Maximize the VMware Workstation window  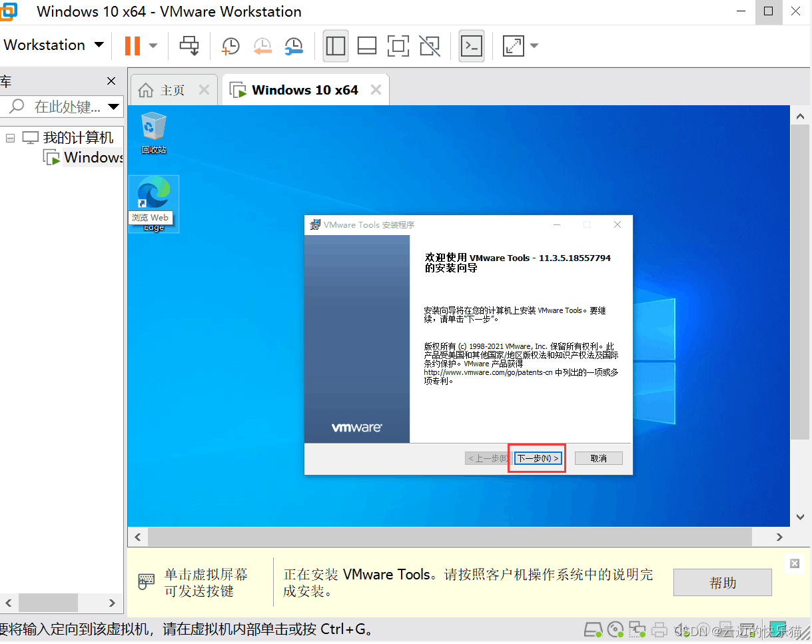(x=768, y=11)
